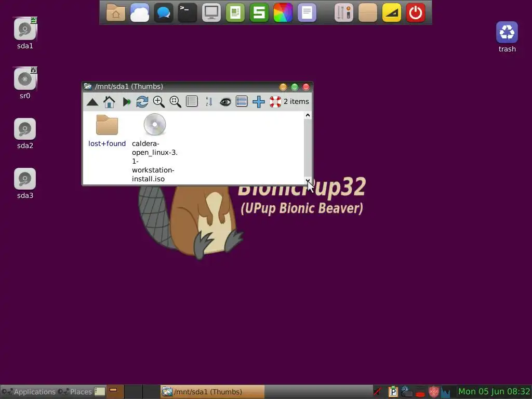Click the blue plus new-item icon
The image size is (532, 399).
(x=259, y=102)
